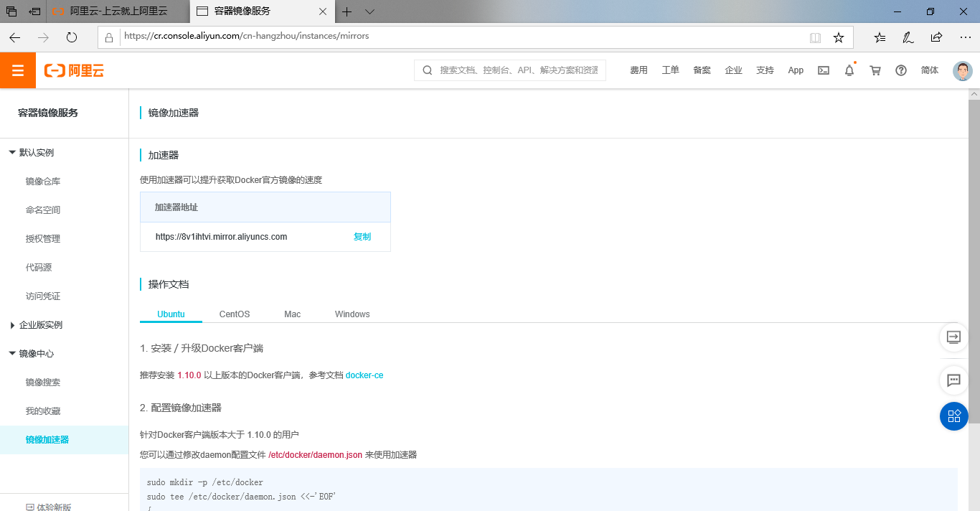The image size is (980, 511).
Task: Go back in browser history
Action: (x=14, y=37)
